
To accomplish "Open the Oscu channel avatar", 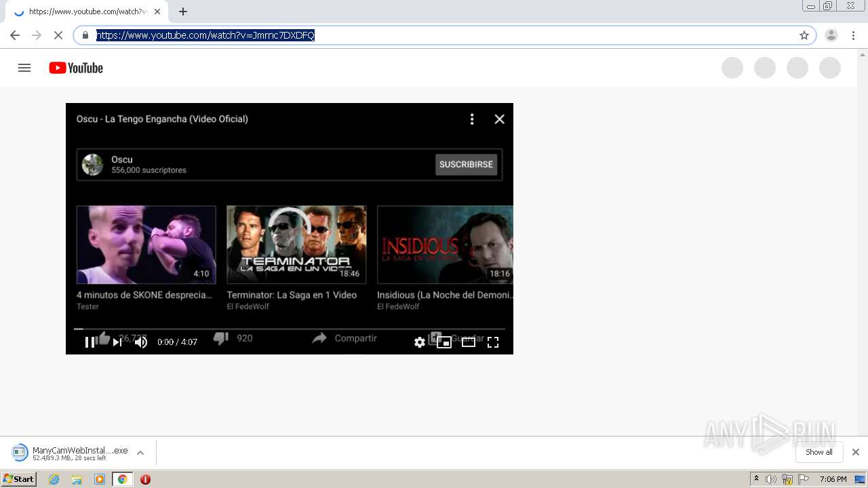I will (92, 165).
